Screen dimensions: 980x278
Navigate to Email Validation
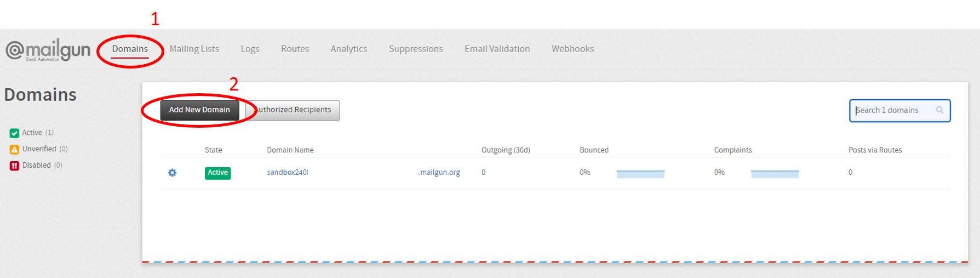pos(497,49)
